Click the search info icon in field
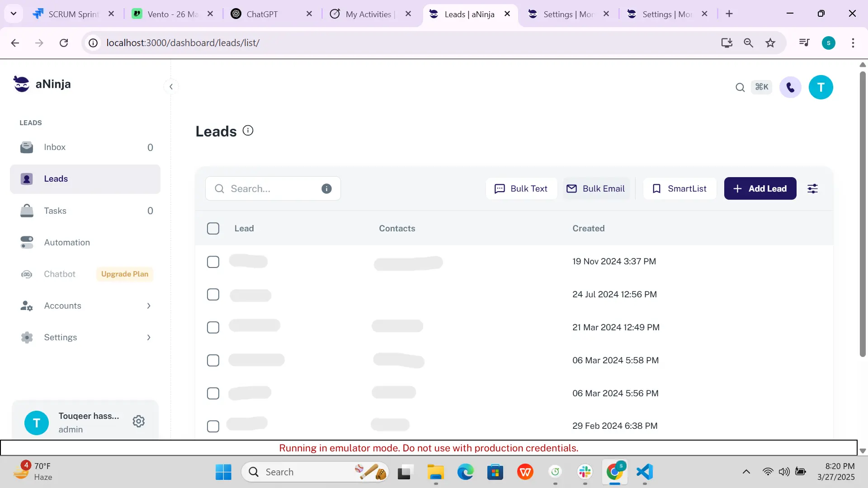The height and width of the screenshot is (488, 868). pos(326,188)
